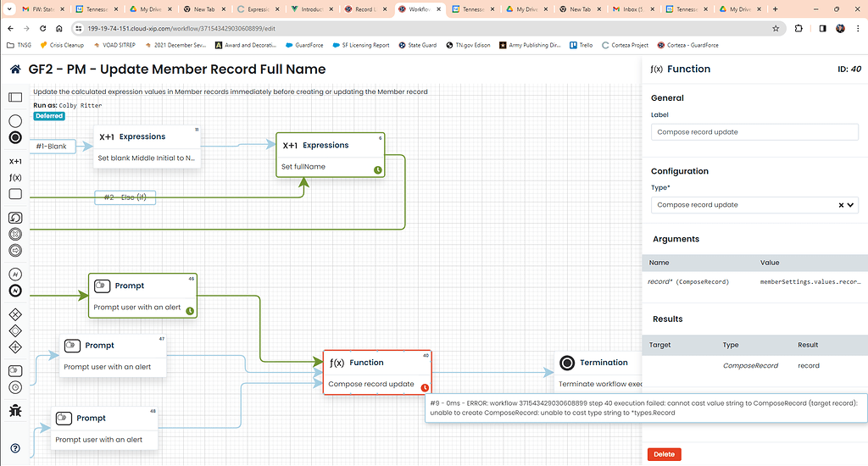This screenshot has width=868, height=466.
Task: Pick the X+1 Expressions tool in toolbox
Action: pos(15,162)
